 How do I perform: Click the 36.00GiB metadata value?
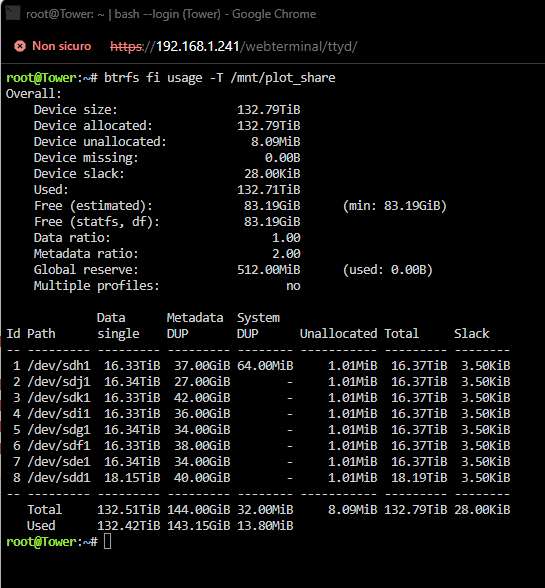click(x=202, y=414)
